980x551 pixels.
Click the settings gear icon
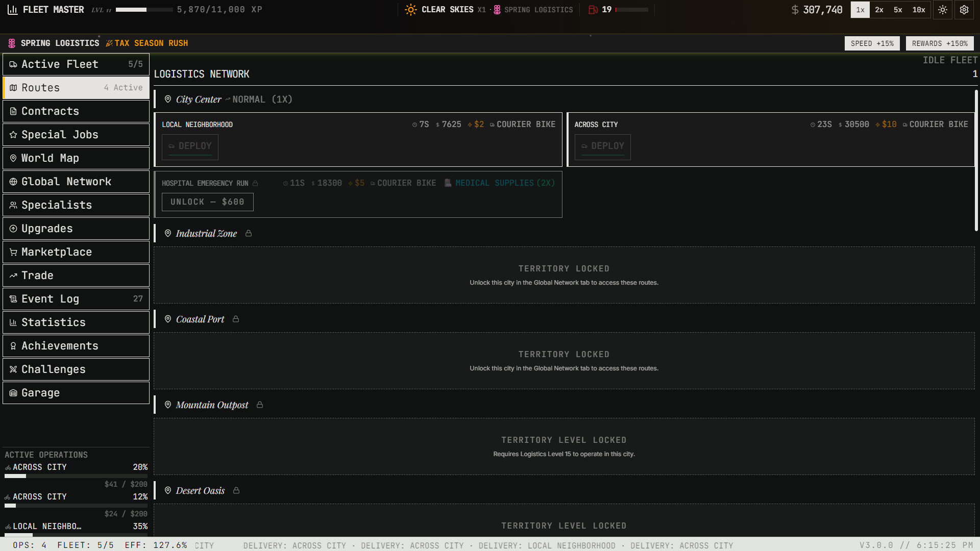point(964,10)
